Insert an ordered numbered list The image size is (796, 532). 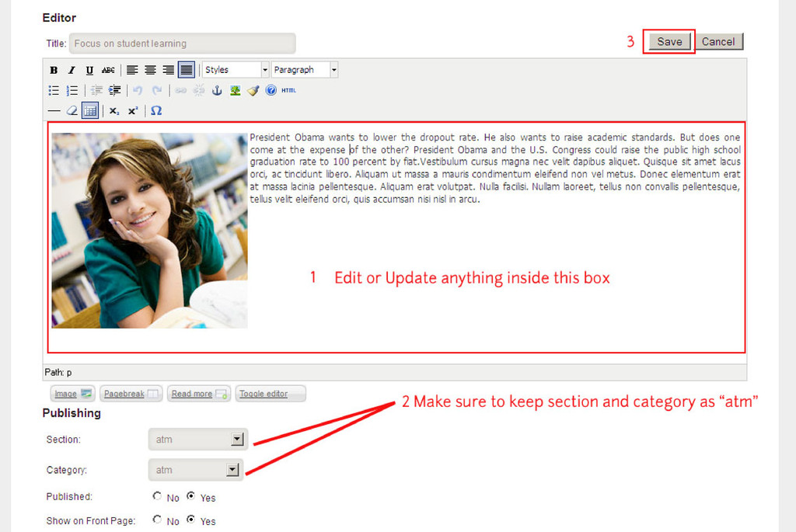72,90
